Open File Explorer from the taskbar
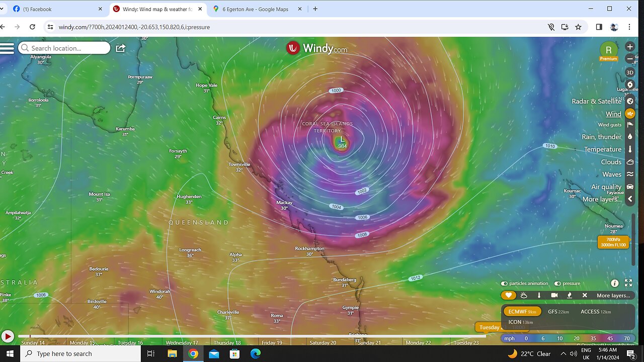644x362 pixels. (x=172, y=353)
